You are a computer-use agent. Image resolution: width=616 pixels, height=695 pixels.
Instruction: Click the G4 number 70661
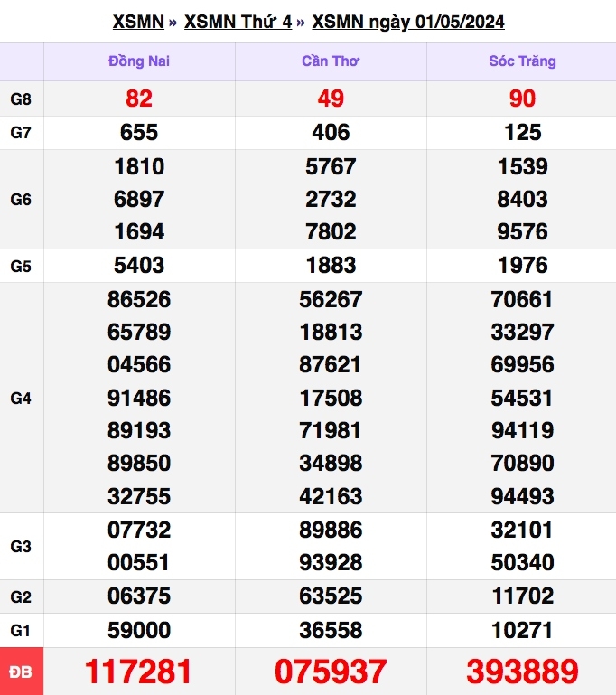(522, 299)
